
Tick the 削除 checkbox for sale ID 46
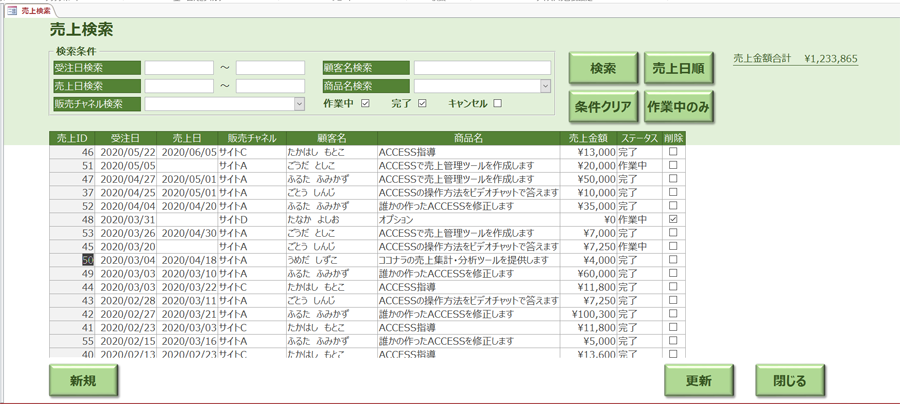[673, 152]
